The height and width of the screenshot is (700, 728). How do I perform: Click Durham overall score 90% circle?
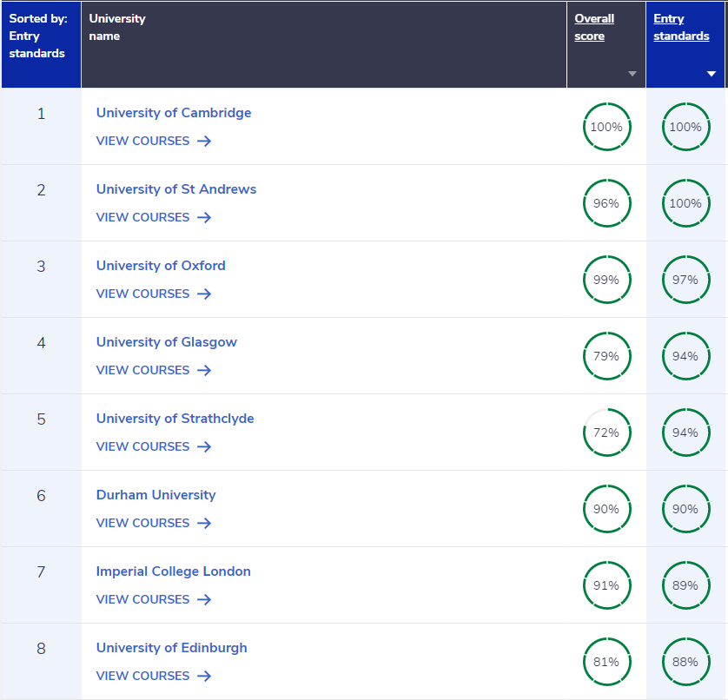(x=607, y=509)
